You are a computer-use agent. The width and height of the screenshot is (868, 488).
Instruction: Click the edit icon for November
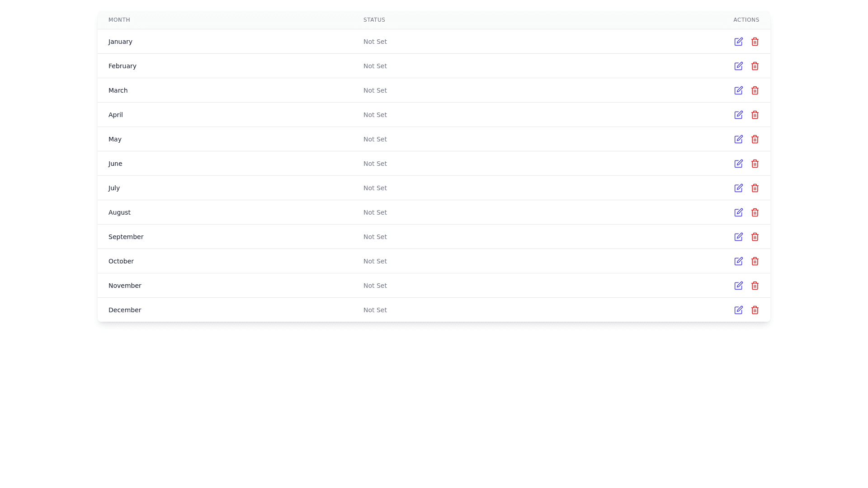pyautogui.click(x=738, y=286)
